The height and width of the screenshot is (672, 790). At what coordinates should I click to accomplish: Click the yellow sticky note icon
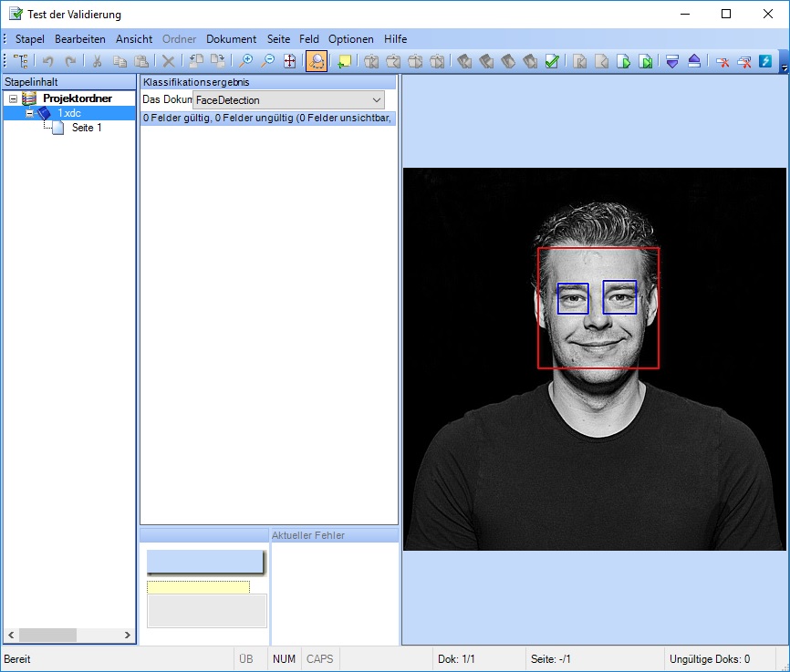click(x=344, y=61)
